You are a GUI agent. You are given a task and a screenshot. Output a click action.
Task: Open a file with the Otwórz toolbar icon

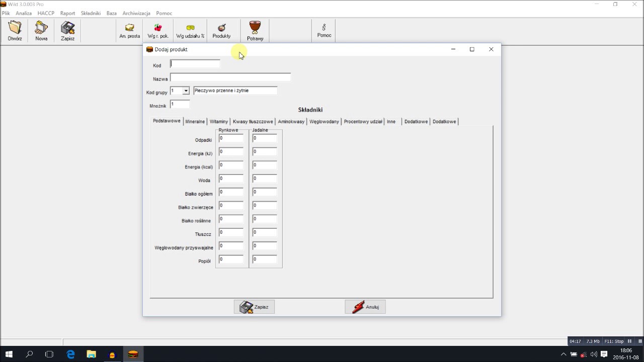(15, 31)
